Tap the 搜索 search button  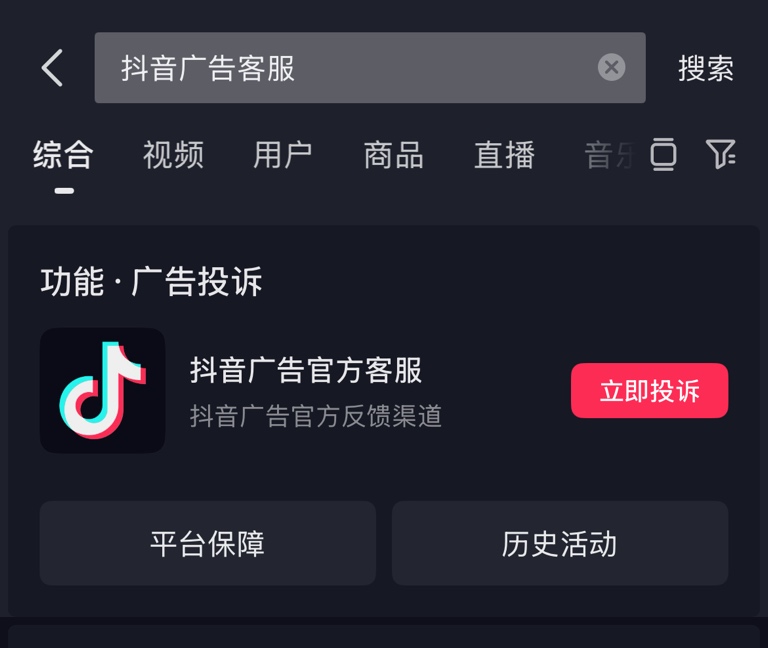(706, 68)
